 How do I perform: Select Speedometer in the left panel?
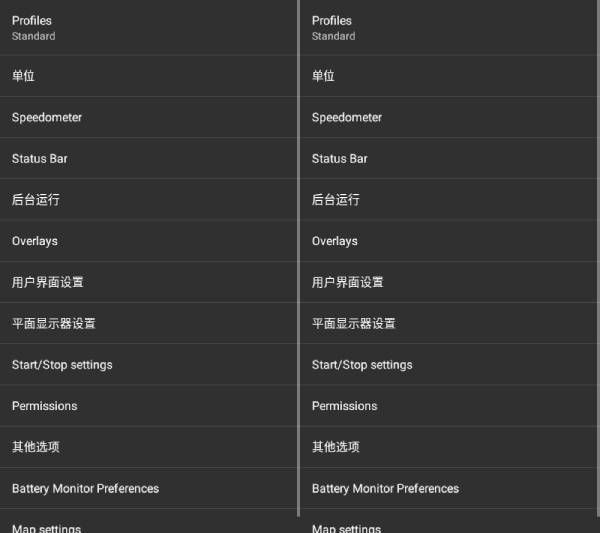[148, 117]
